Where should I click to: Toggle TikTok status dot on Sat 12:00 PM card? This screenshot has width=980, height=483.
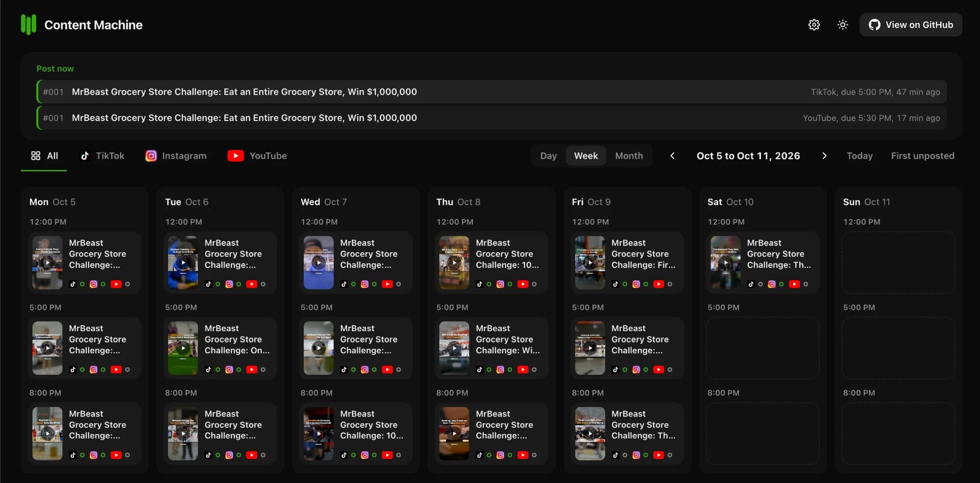pyautogui.click(x=760, y=284)
